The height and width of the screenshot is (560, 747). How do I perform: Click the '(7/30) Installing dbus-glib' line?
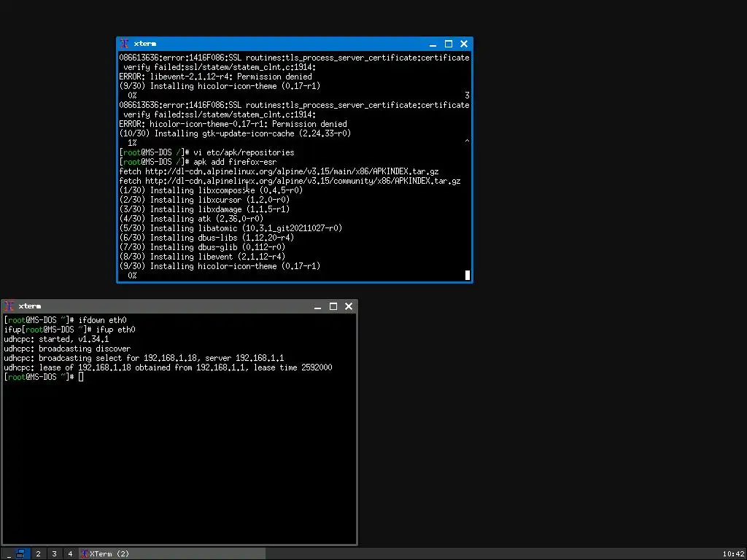202,247
